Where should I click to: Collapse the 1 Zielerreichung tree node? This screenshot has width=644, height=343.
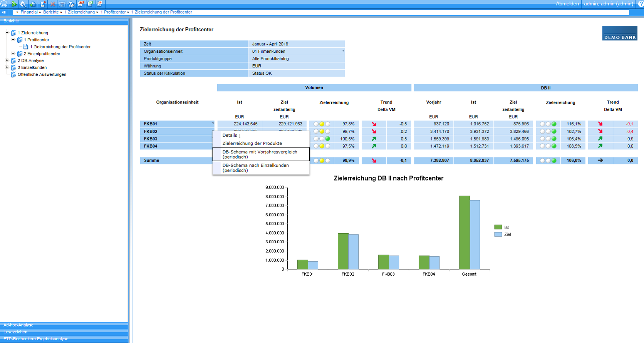point(7,33)
